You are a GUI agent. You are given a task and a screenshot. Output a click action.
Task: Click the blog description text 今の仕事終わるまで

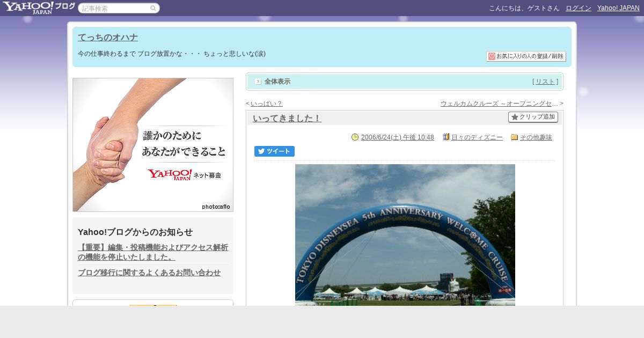pos(172,54)
